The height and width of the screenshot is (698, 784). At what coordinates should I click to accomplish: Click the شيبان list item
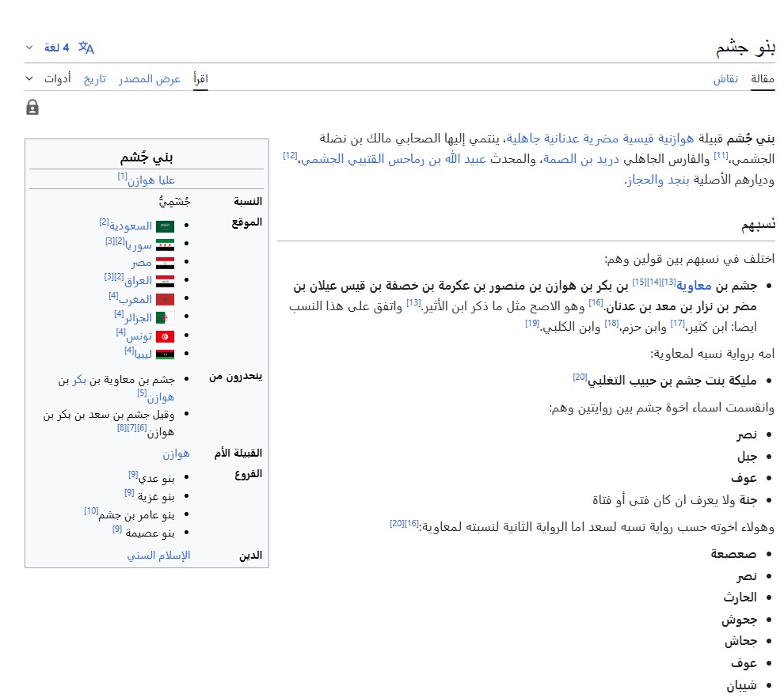click(x=741, y=686)
